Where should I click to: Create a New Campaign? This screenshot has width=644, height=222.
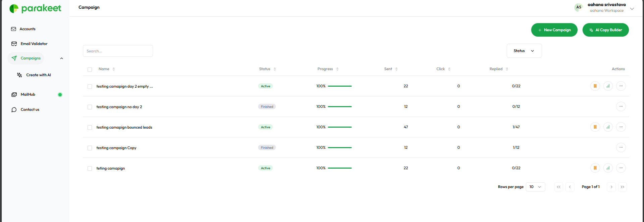(554, 30)
